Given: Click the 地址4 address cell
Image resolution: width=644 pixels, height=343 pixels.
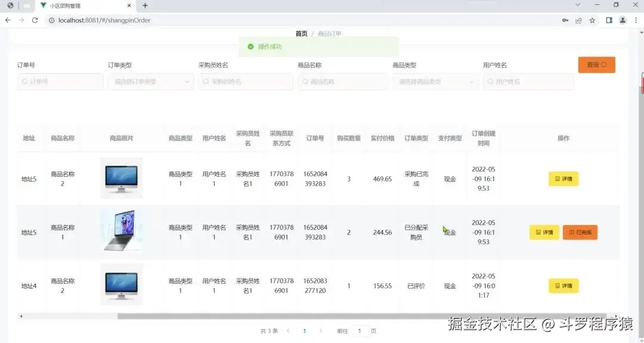Looking at the screenshot, I should click(x=29, y=286).
